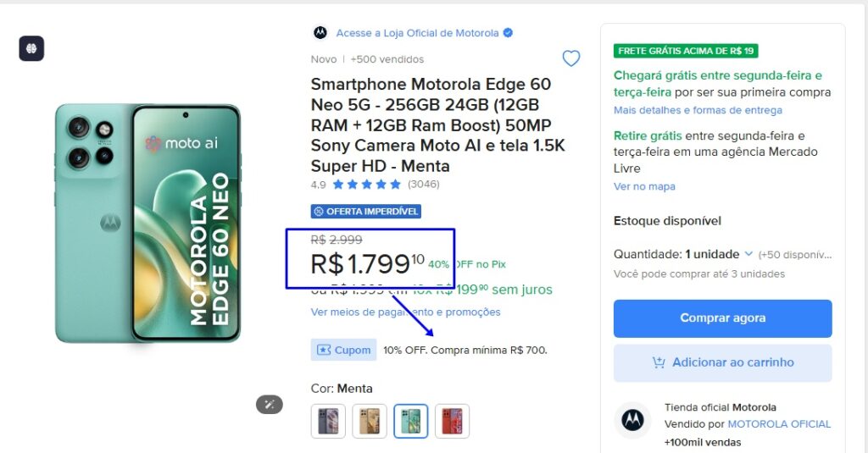Open Mais detalhes e formas de entrega
Screen dimensions: 868x453
[698, 110]
